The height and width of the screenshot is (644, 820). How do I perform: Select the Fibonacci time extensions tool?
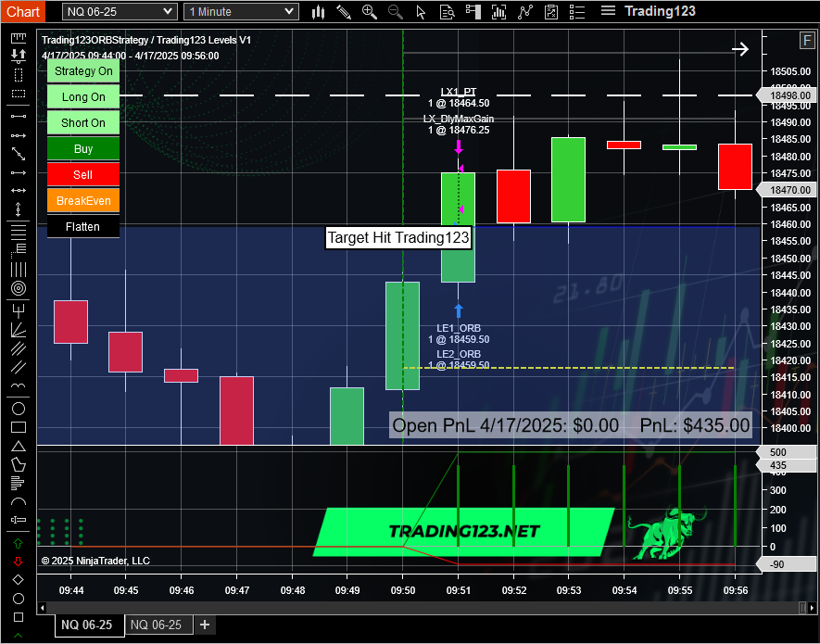click(x=19, y=270)
